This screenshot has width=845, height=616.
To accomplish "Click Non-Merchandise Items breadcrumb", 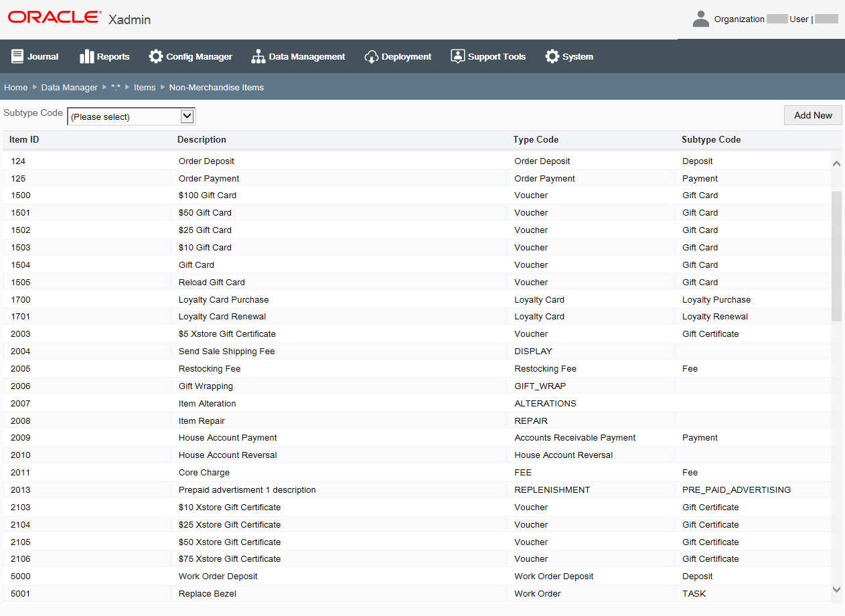I will point(216,87).
